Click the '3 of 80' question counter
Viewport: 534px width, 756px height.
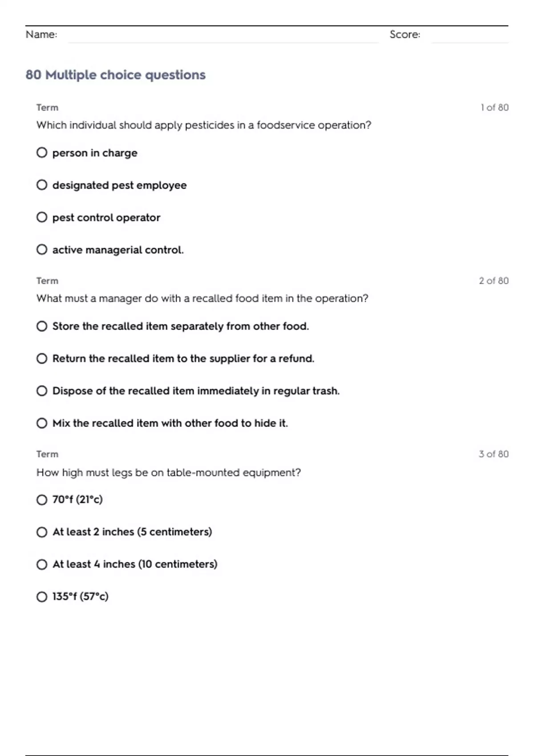tap(494, 454)
